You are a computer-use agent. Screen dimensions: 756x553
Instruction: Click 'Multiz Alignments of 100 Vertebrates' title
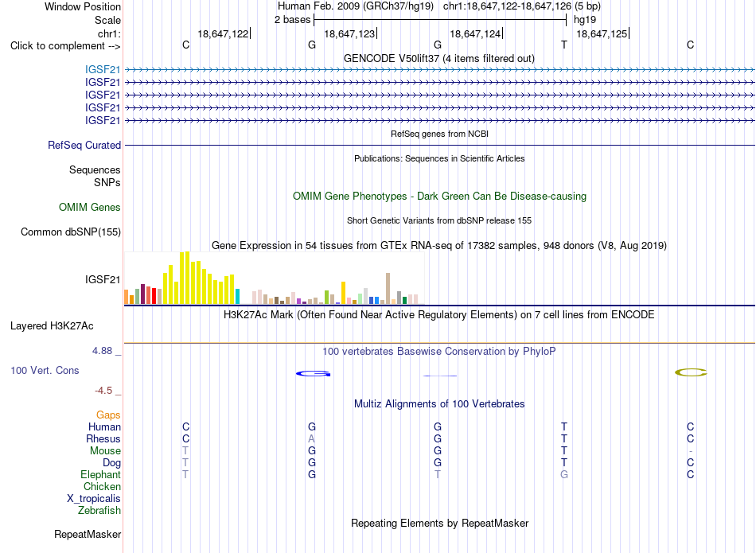(439, 404)
